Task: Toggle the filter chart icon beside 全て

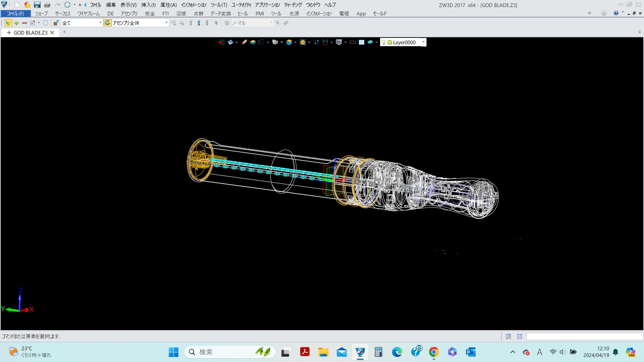Action: (x=56, y=23)
